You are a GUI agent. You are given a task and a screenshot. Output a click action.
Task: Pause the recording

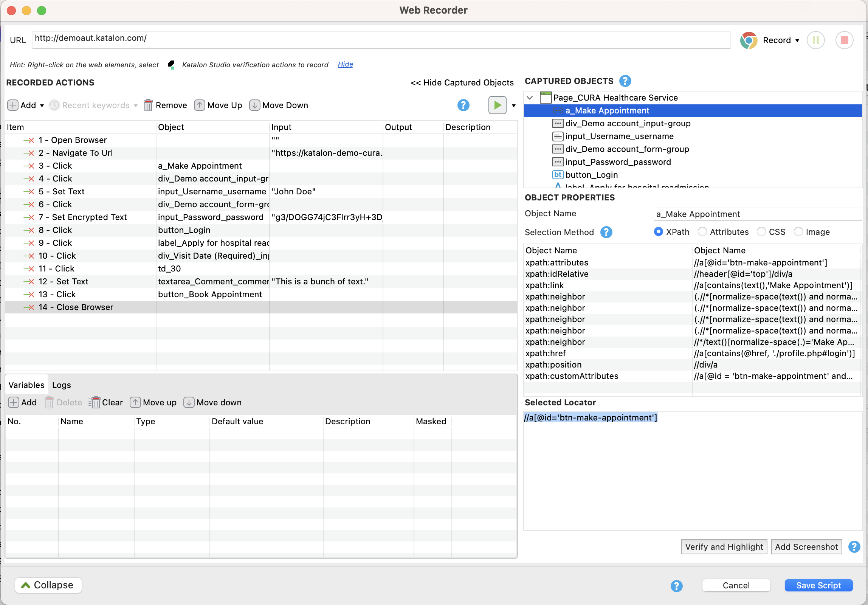click(815, 40)
